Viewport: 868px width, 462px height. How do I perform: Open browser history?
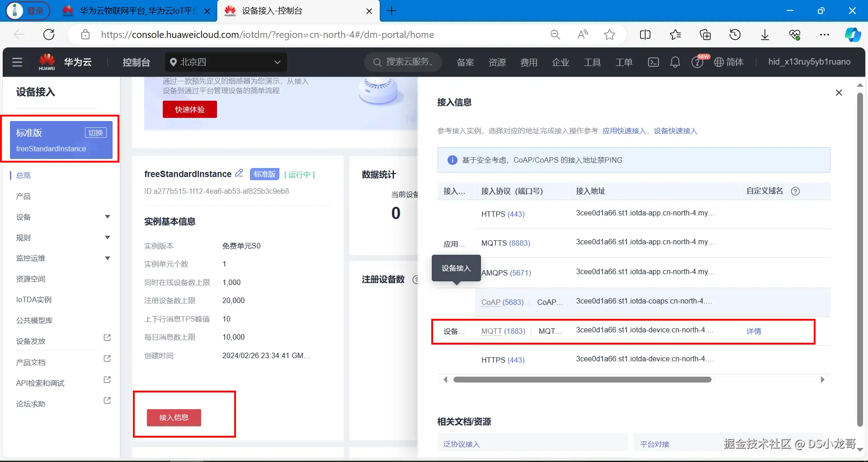(x=735, y=34)
